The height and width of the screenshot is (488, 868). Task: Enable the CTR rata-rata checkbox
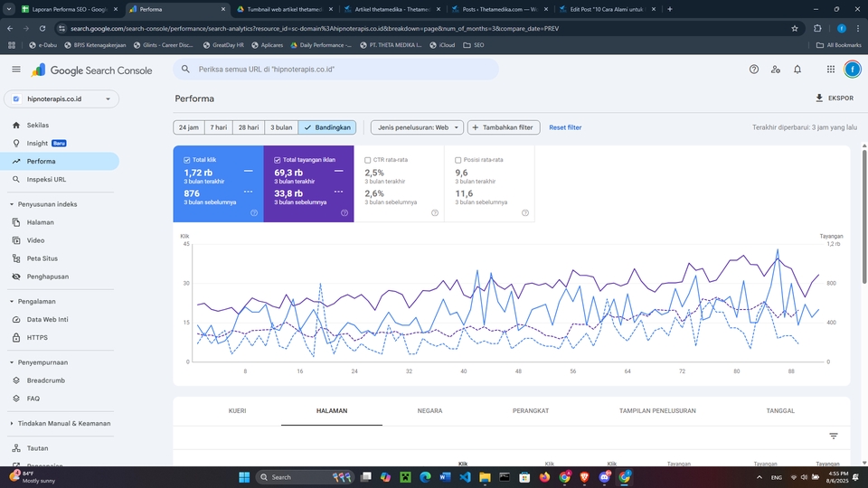[x=367, y=160]
